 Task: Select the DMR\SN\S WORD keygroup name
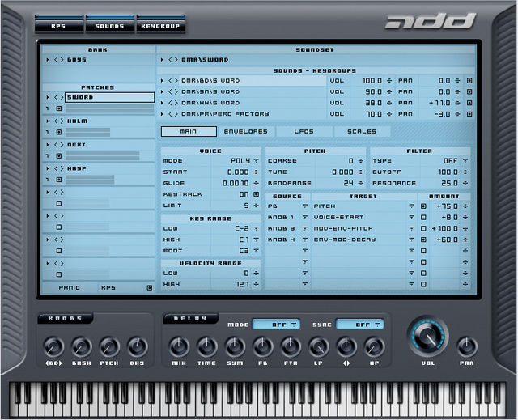210,91
